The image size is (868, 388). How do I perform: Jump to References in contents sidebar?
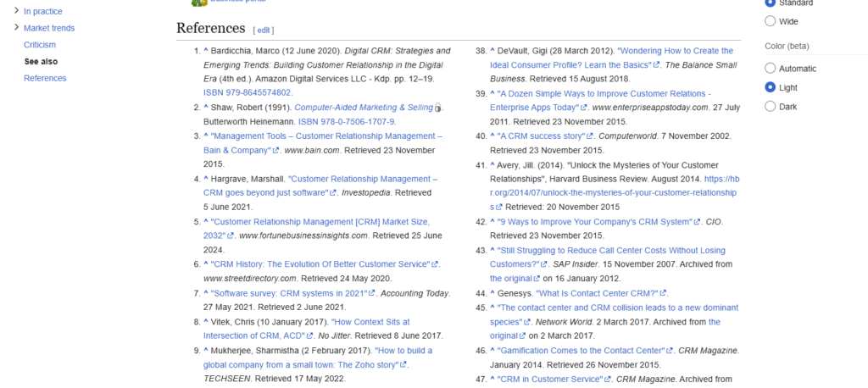(45, 78)
